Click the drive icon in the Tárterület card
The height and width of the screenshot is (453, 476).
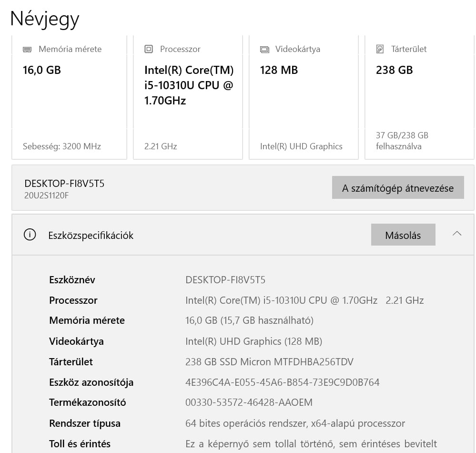click(380, 49)
